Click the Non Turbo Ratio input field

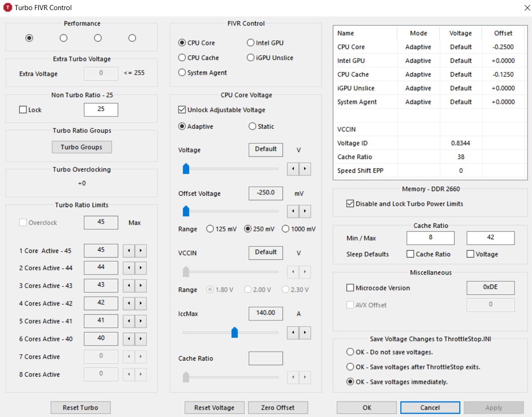[x=101, y=110]
